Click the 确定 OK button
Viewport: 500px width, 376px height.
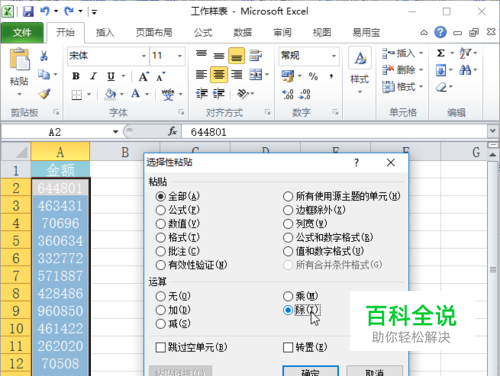pos(311,371)
